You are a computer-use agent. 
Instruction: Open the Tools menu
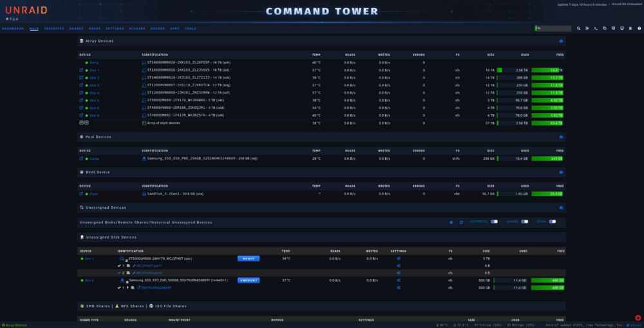point(190,29)
